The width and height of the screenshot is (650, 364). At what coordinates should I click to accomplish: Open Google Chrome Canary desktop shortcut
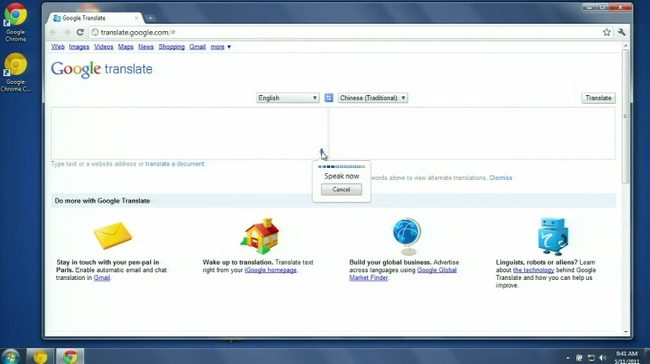pyautogui.click(x=15, y=73)
